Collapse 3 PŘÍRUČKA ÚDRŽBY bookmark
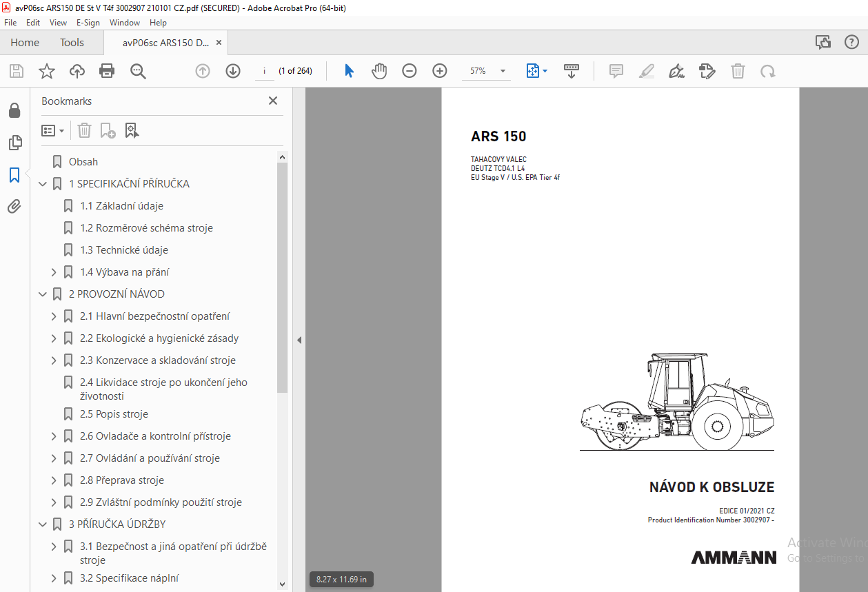The image size is (868, 592). click(x=43, y=524)
